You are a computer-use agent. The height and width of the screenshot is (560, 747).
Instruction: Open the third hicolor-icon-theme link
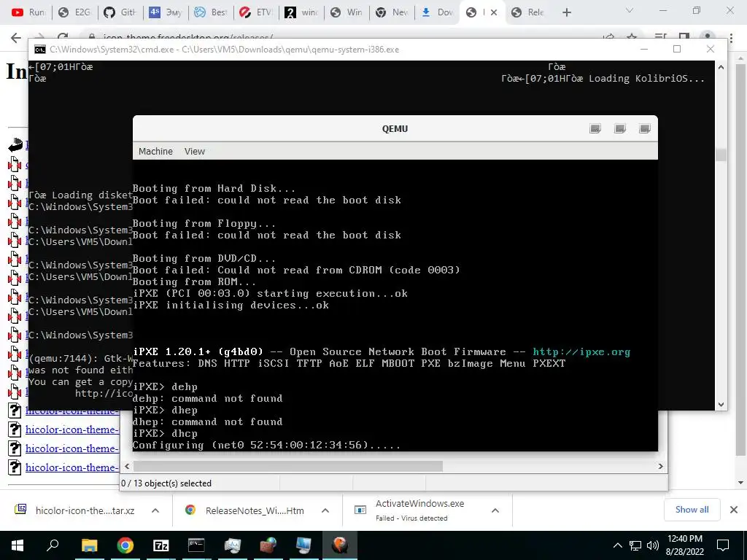[71, 448]
